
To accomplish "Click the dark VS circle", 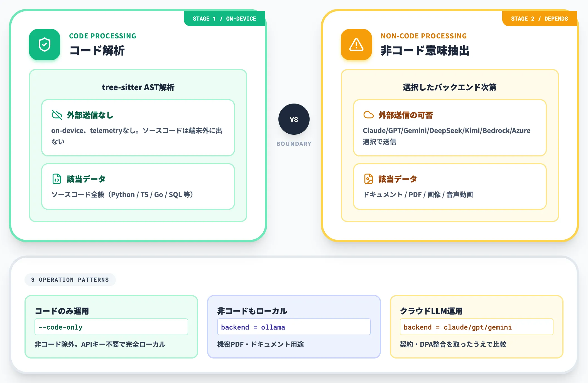I will point(294,119).
